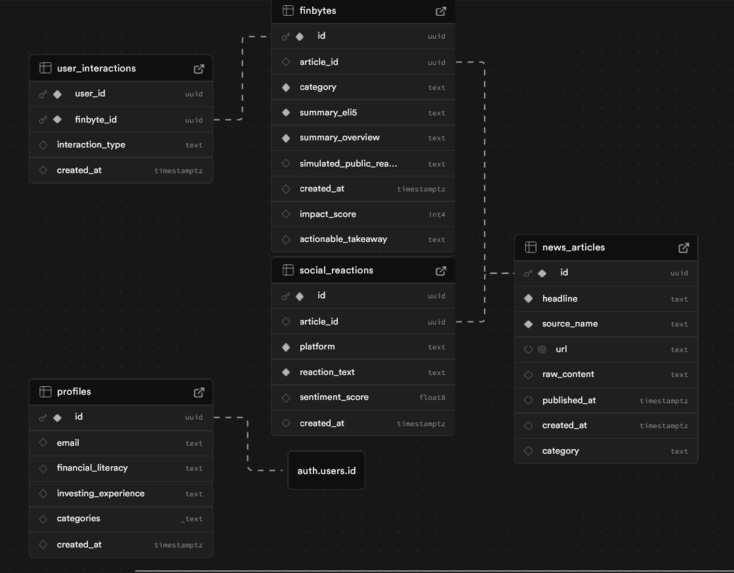Click float8 type on sentiment_score row
The height and width of the screenshot is (573, 734).
point(432,397)
